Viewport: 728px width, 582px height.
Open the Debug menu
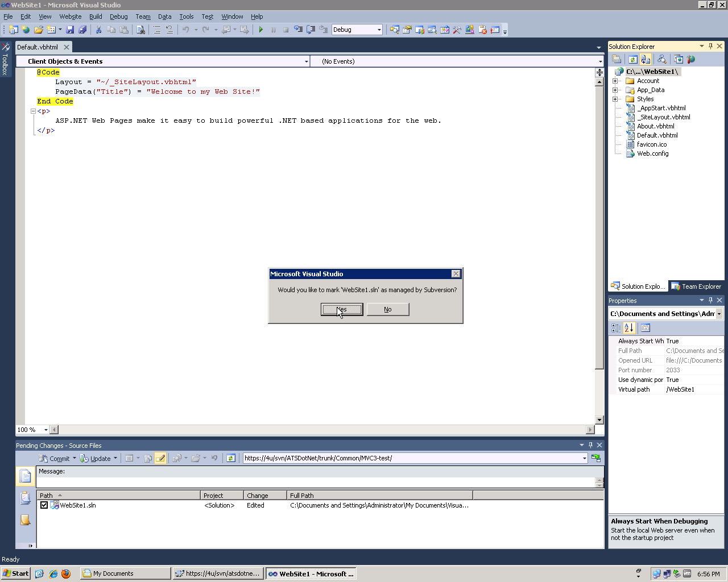pyautogui.click(x=119, y=16)
